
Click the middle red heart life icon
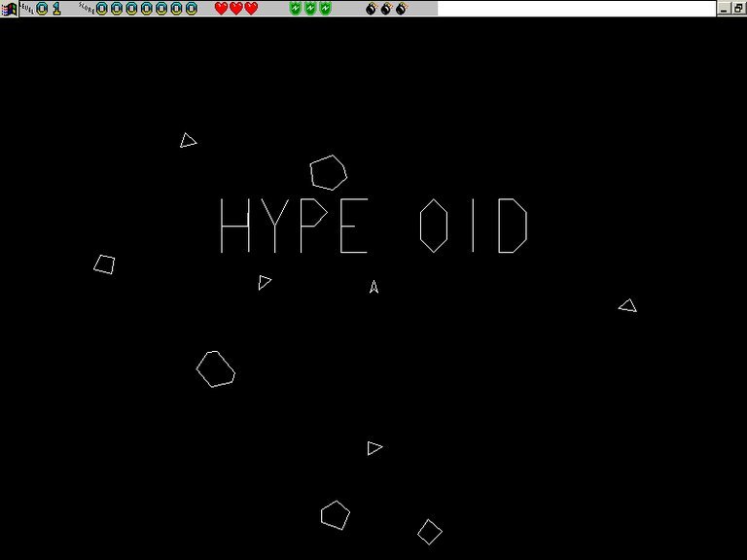235,9
